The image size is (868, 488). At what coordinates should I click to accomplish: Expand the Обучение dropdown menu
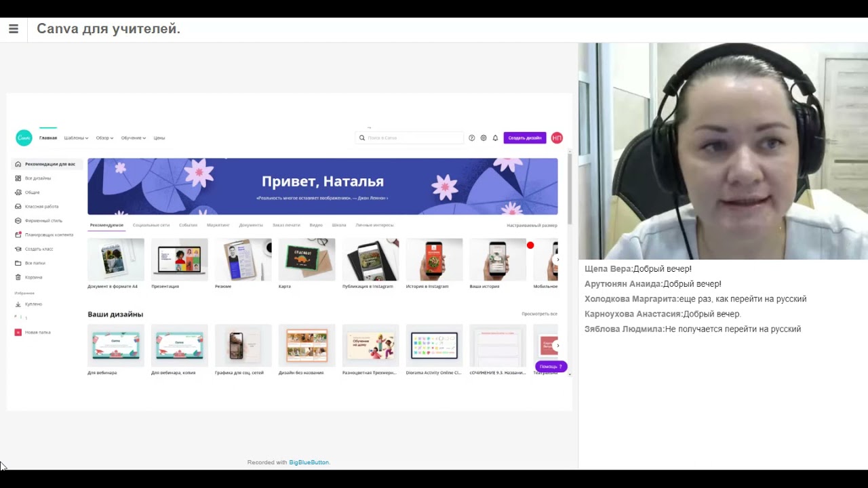133,138
